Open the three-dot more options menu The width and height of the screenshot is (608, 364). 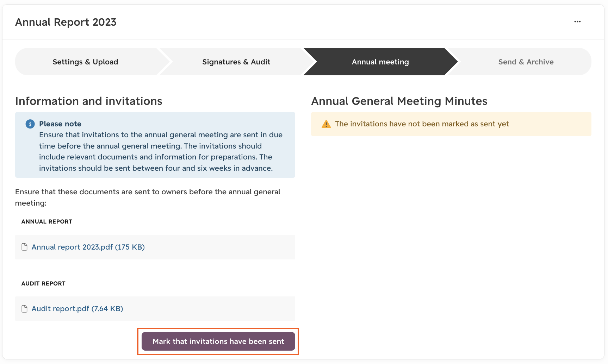(x=577, y=21)
